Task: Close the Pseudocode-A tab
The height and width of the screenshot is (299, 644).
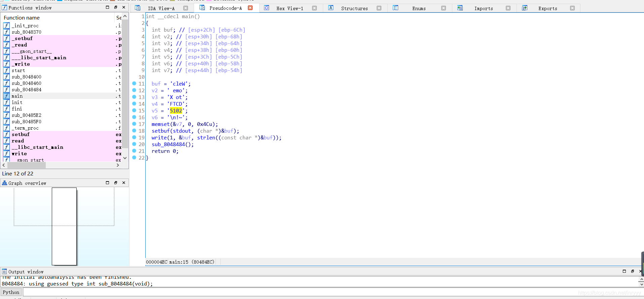Action: (250, 8)
